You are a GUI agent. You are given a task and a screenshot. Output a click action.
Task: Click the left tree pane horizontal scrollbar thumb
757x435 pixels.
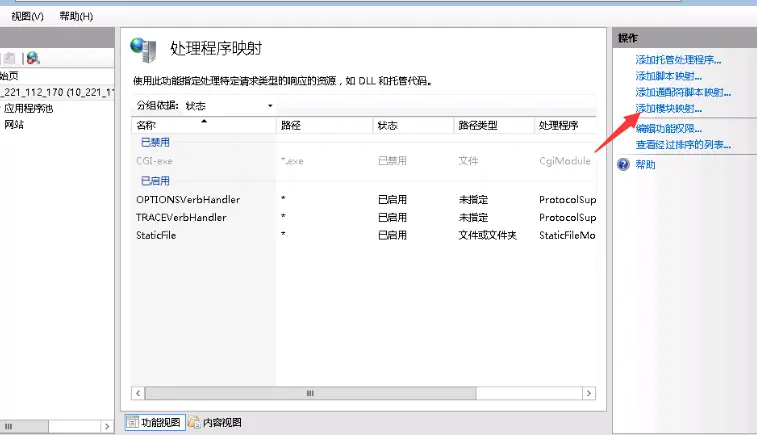(x=24, y=426)
